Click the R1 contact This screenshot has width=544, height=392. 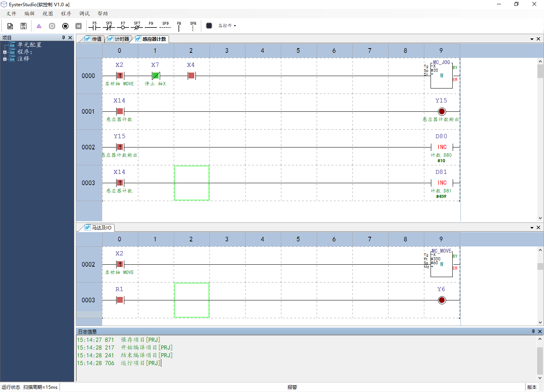click(x=120, y=300)
